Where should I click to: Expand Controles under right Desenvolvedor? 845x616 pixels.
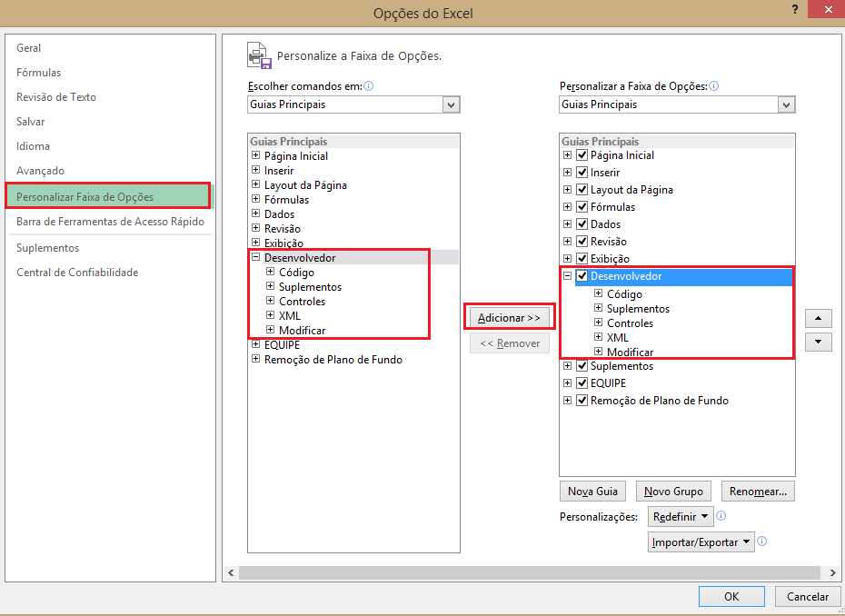coord(598,323)
